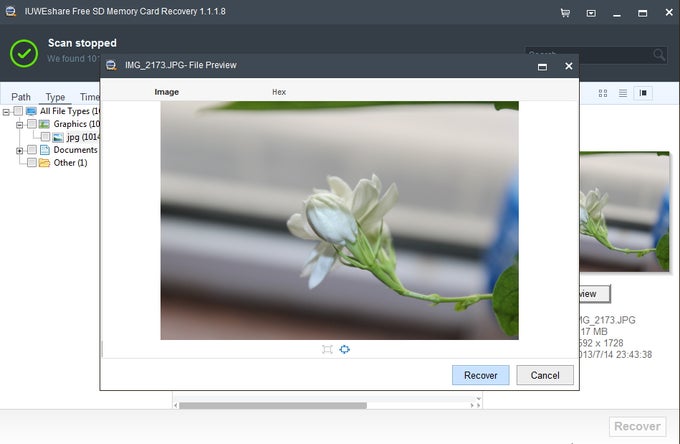The image size is (680, 444).
Task: Collapse the All File Types tree node
Action: 6,112
